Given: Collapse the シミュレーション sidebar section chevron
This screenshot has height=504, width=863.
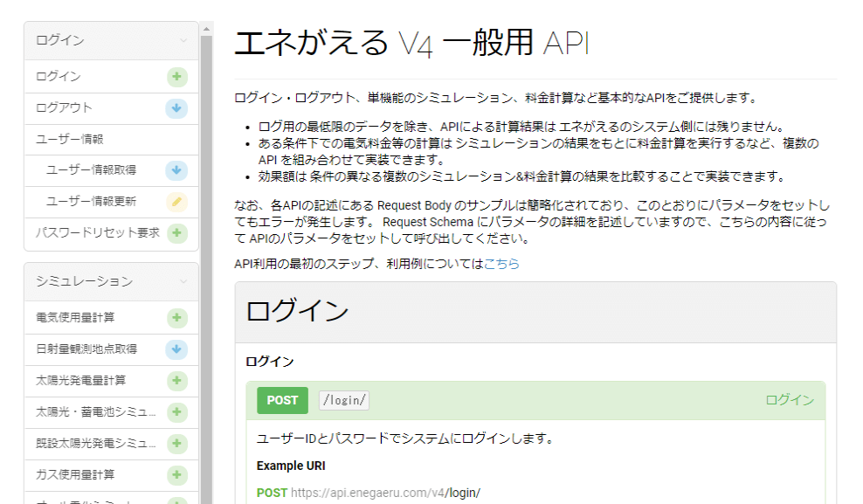Looking at the screenshot, I should pos(183,281).
